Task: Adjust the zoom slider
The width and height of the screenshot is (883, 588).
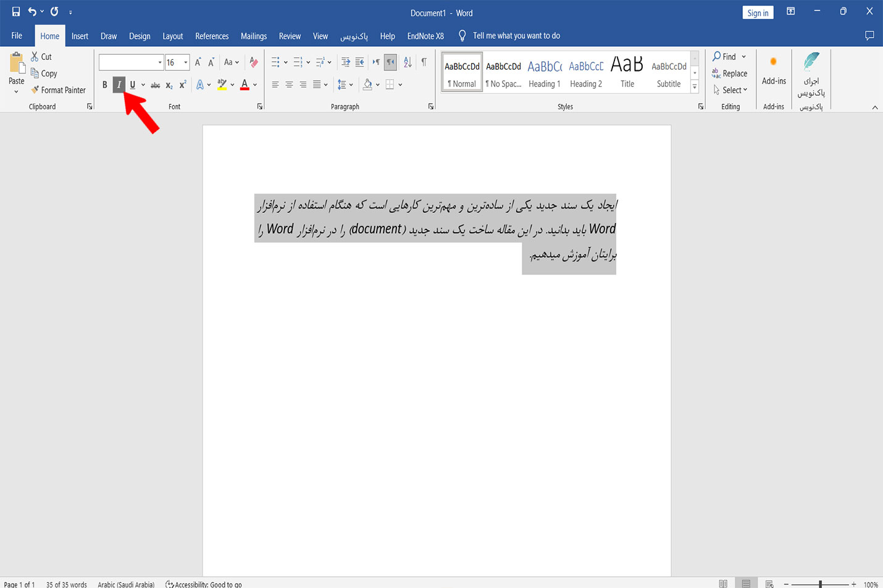Action: pyautogui.click(x=820, y=584)
